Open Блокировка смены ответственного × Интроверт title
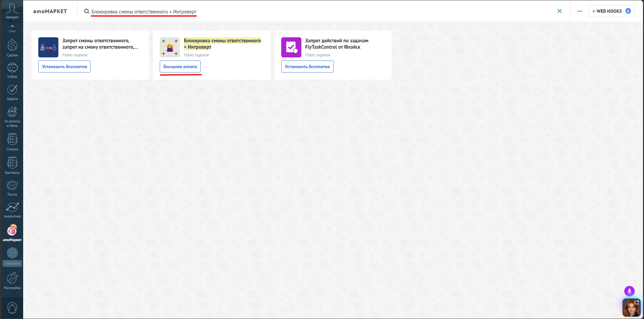 pyautogui.click(x=222, y=44)
